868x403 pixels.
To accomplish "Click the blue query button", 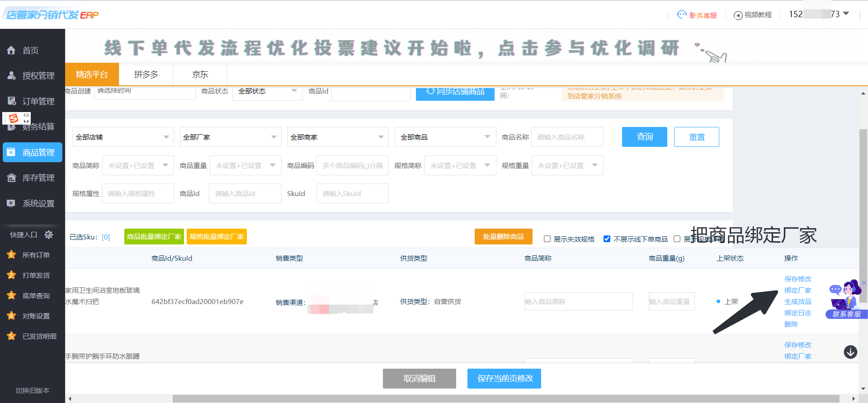I will pos(644,137).
